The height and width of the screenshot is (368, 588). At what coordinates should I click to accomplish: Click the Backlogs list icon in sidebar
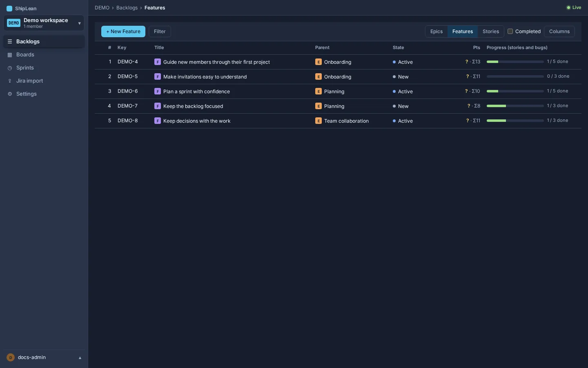[10, 42]
